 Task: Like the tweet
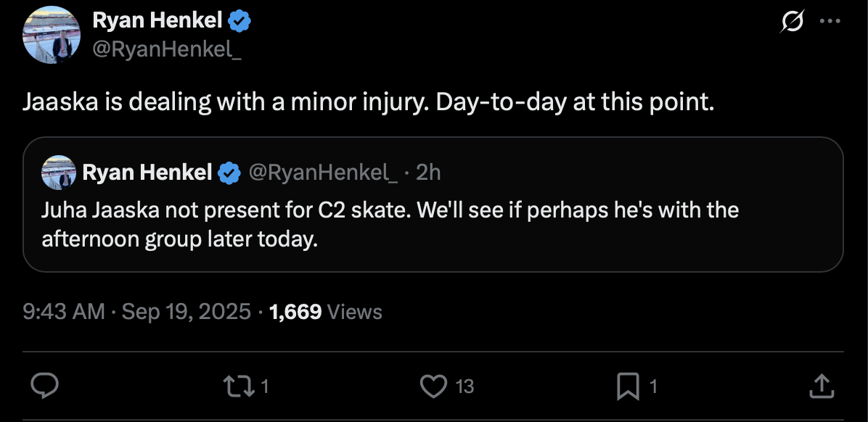433,386
